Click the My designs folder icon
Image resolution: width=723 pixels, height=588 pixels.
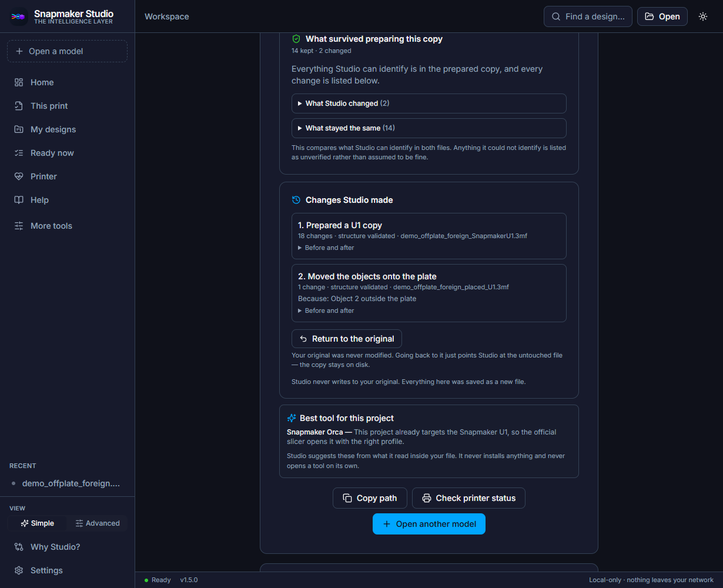pyautogui.click(x=19, y=129)
